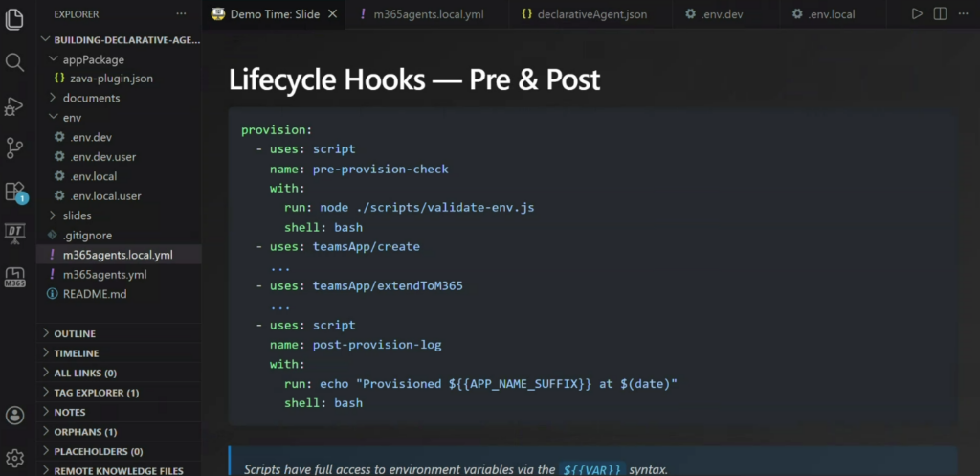This screenshot has width=980, height=476.
Task: Click the Accounts icon
Action: coord(14,416)
